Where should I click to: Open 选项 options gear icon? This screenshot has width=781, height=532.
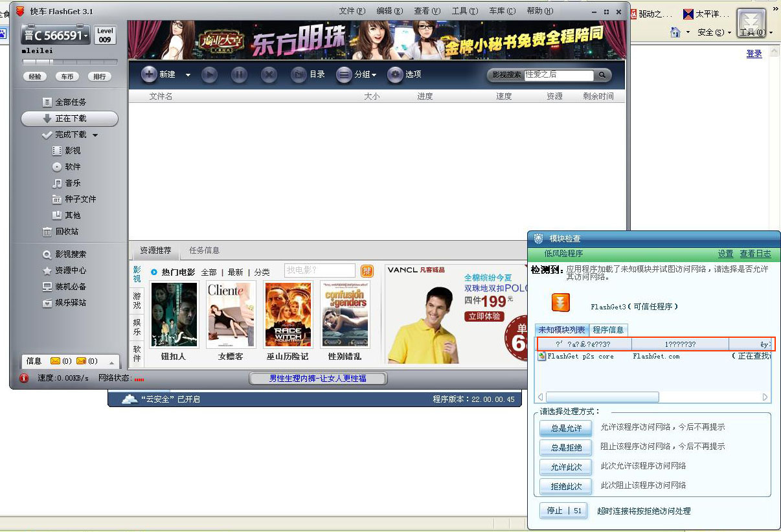click(x=395, y=75)
